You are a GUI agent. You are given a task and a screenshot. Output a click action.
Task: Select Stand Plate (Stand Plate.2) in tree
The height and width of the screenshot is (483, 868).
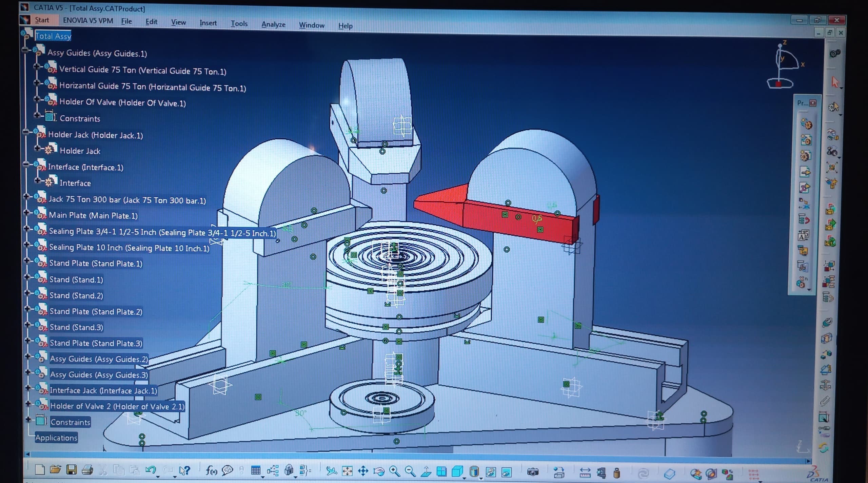pos(96,312)
